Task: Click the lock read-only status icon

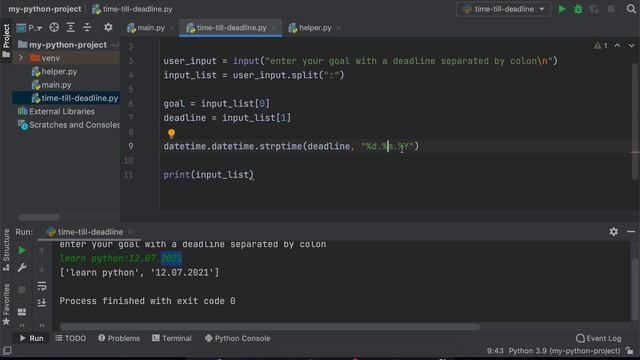Action: 630,351
